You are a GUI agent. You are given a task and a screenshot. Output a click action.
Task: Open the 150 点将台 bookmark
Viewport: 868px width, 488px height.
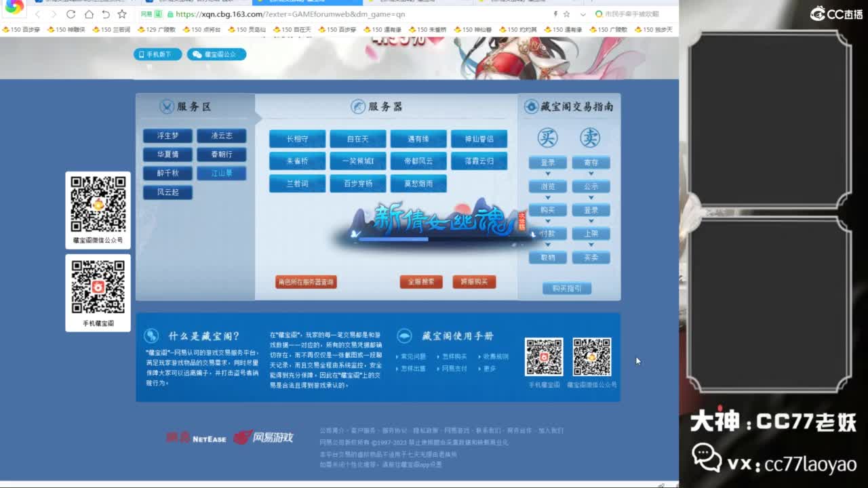coord(201,30)
